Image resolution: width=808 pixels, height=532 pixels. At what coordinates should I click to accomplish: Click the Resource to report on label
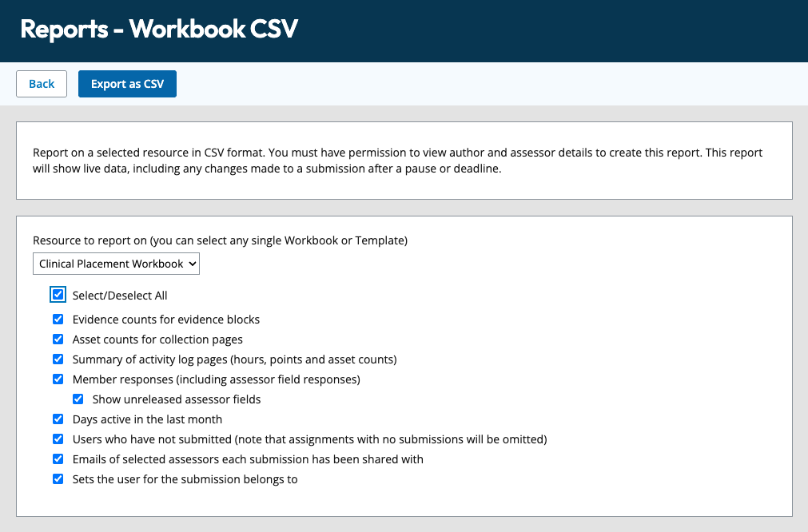click(220, 240)
